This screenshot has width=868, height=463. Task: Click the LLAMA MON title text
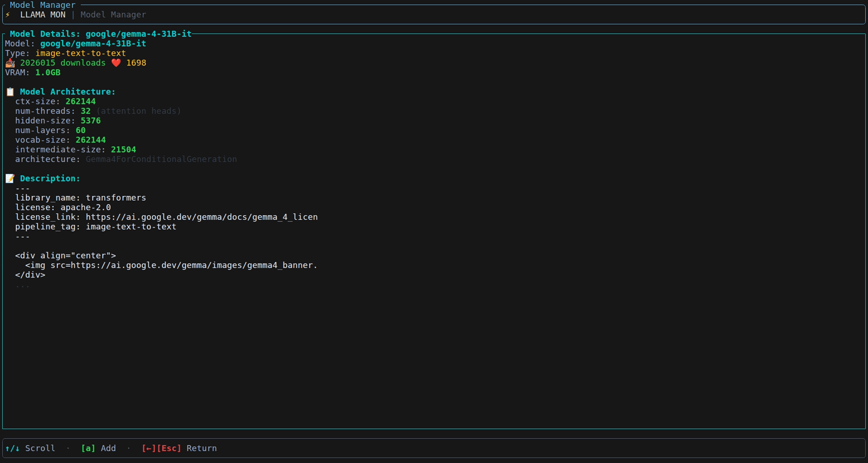(42, 15)
